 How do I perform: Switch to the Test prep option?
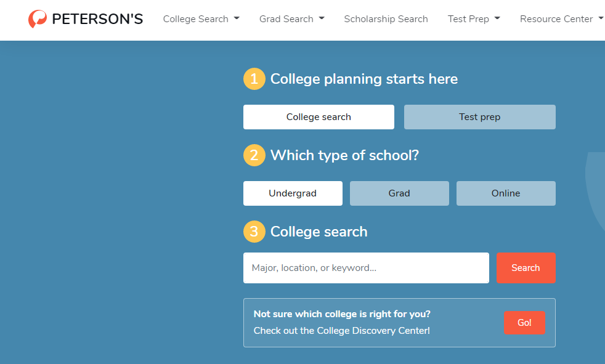479,117
